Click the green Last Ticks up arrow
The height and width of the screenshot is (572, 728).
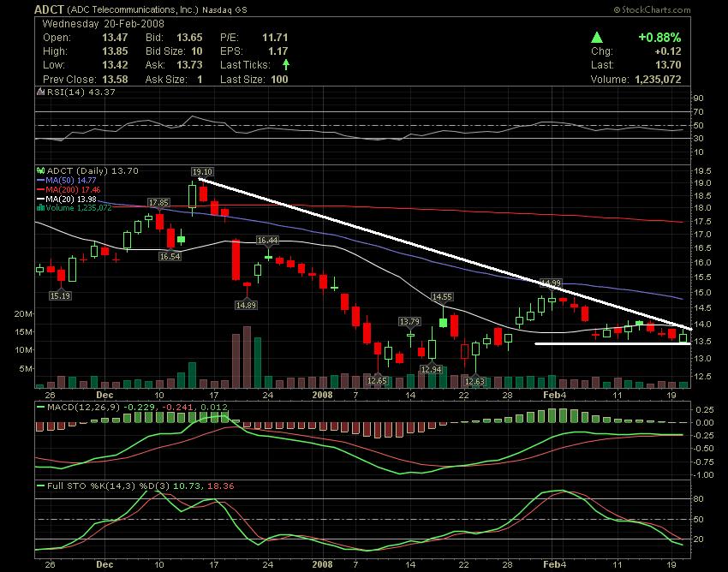(286, 64)
